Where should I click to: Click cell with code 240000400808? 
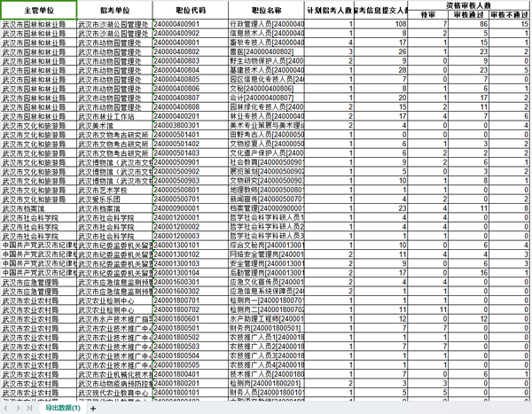(x=191, y=107)
